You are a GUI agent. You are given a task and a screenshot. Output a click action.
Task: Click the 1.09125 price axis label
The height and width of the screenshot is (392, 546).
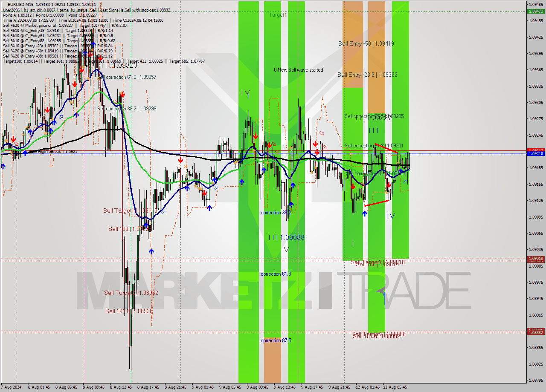pos(536,201)
